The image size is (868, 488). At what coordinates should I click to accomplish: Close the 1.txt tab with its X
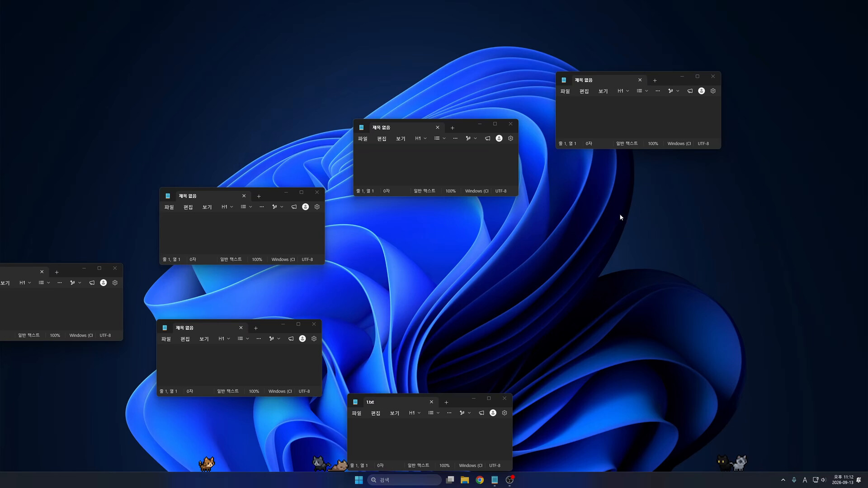431,402
